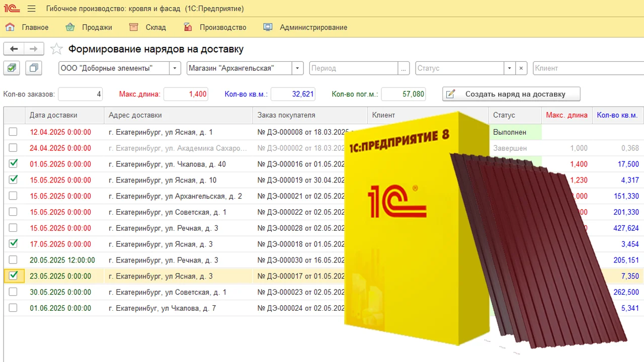Tick checkbox for the 01.06.2025 delivery row
The height and width of the screenshot is (362, 644).
pyautogui.click(x=13, y=308)
